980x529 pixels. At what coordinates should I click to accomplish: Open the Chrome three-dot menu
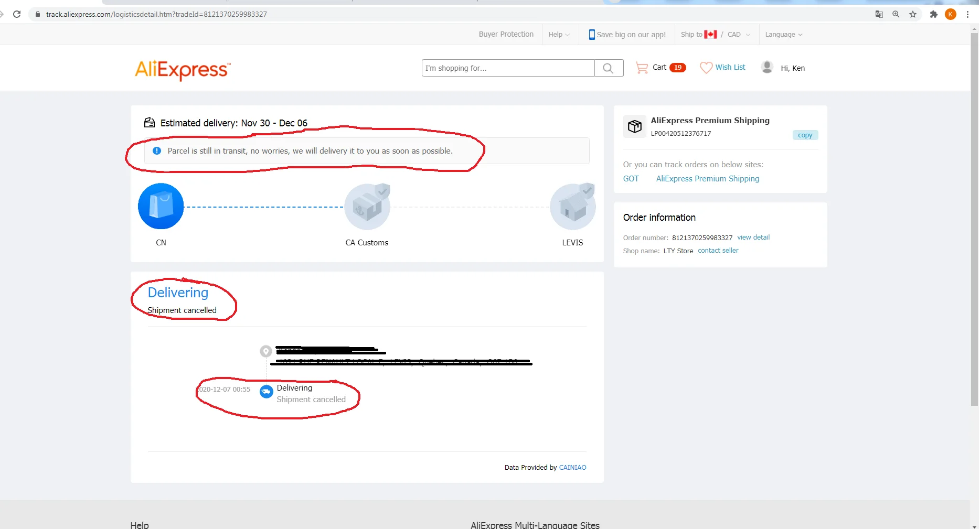coord(968,14)
